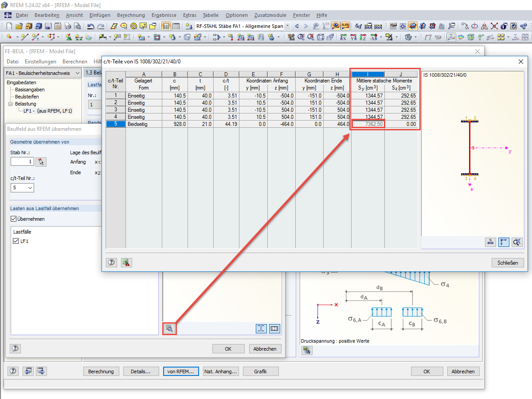Click the numbering 123 icon in Beulfeld dialog
Screen dimensions: 532x399
(275, 329)
